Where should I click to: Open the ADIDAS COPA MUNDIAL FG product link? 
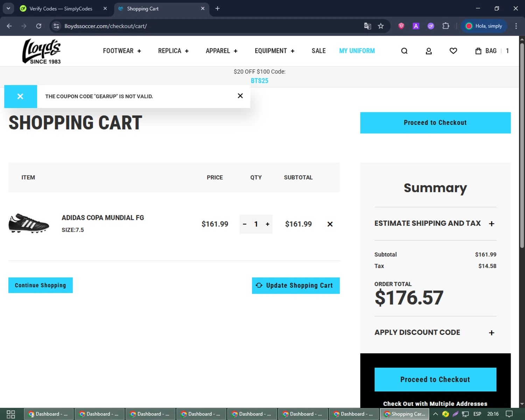click(103, 218)
